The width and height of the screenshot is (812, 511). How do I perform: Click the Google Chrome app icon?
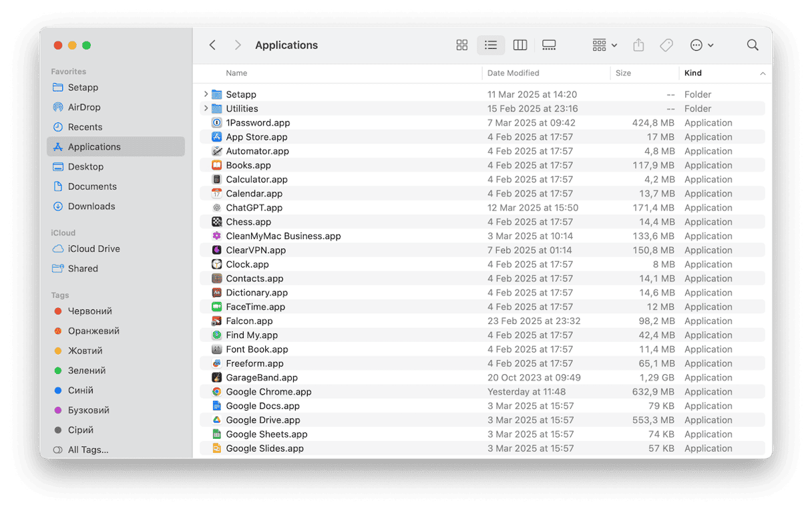click(x=216, y=392)
